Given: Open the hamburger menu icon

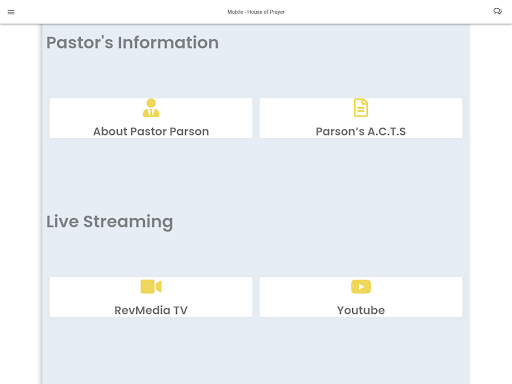Looking at the screenshot, I should [11, 12].
